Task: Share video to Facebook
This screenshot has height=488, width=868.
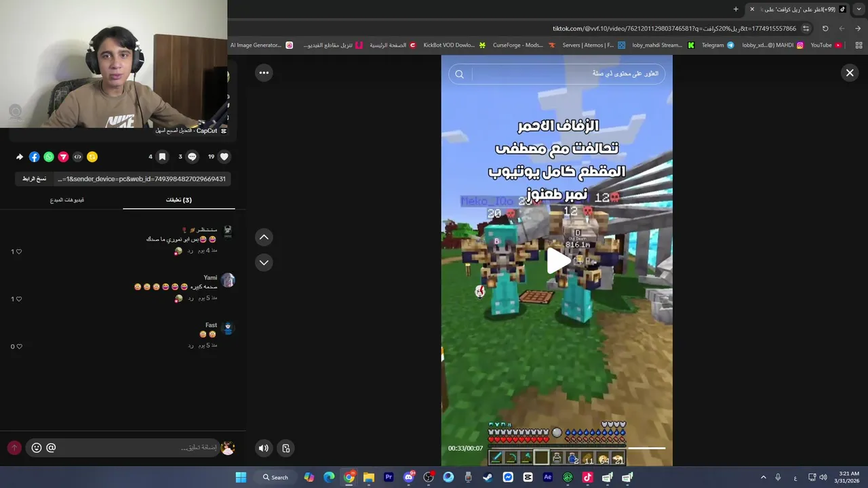Action: click(34, 157)
